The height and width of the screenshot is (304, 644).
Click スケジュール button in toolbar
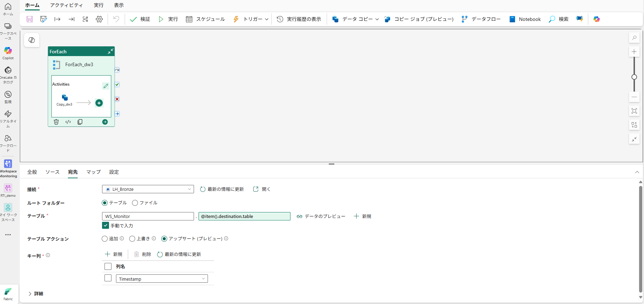(205, 19)
